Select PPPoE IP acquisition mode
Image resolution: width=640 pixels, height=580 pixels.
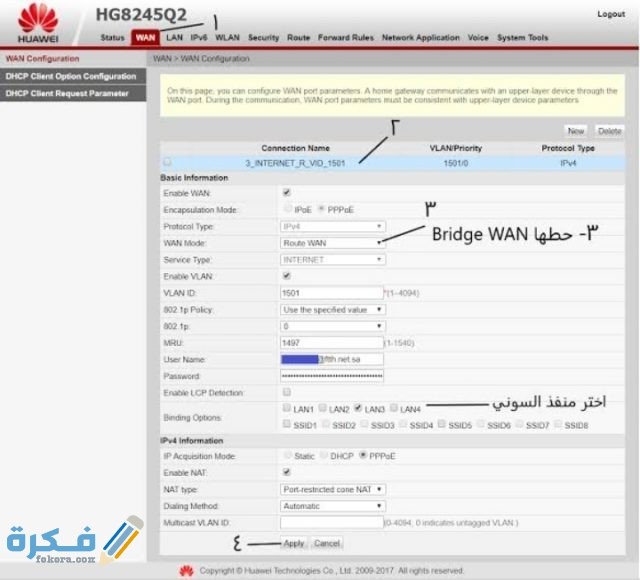coord(363,455)
